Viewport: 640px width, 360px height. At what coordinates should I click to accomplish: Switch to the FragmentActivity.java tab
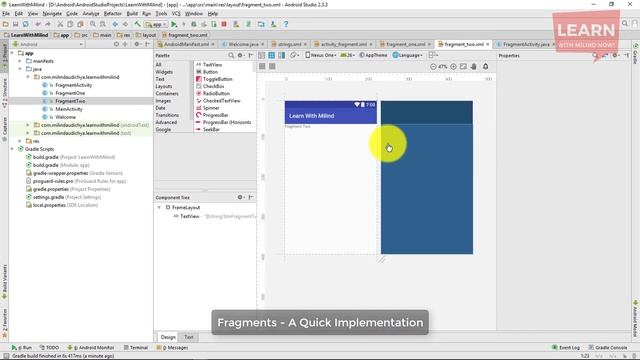[526, 44]
